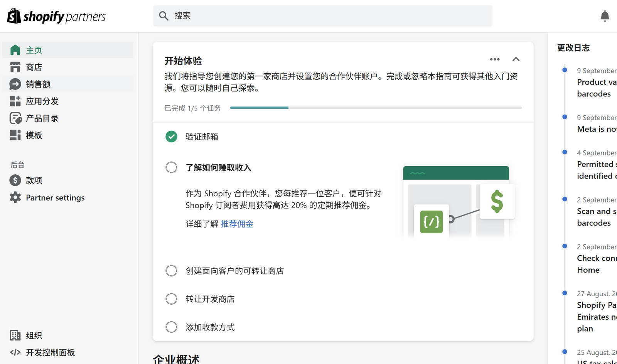Open changelog entry Shopify Pa… Emirates
The width and height of the screenshot is (617, 364).
(x=597, y=317)
